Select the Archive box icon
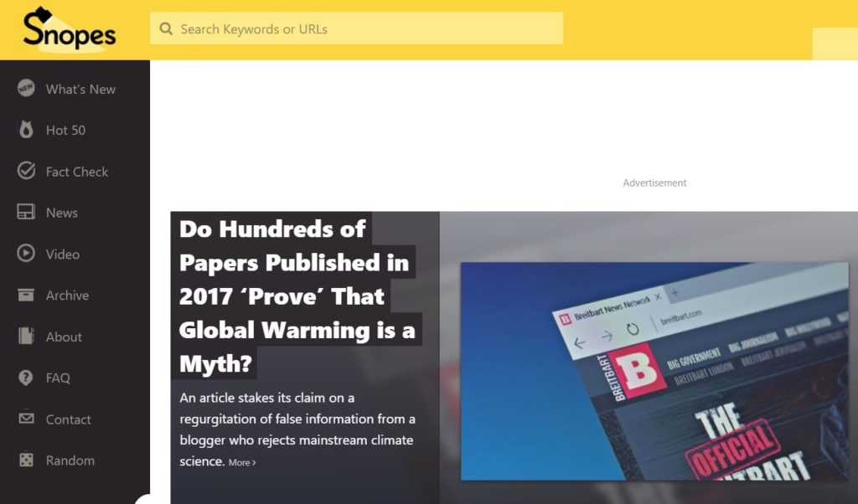The width and height of the screenshot is (858, 504). click(x=25, y=295)
